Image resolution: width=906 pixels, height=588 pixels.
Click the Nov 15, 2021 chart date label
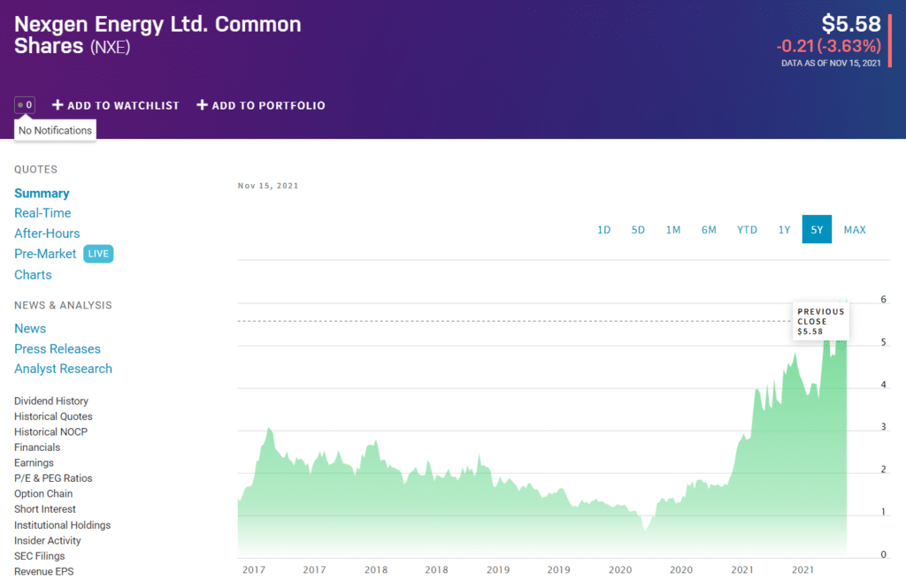[x=268, y=186]
